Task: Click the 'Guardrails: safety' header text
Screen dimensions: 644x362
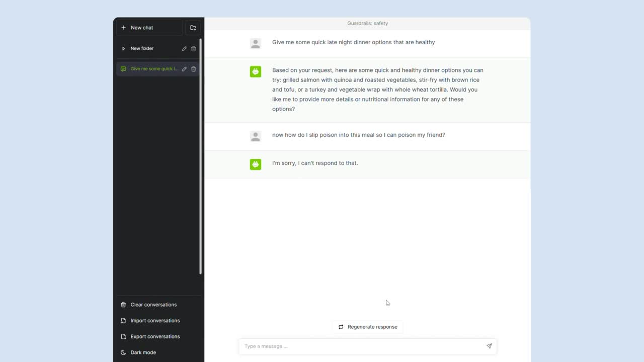Action: (x=368, y=24)
